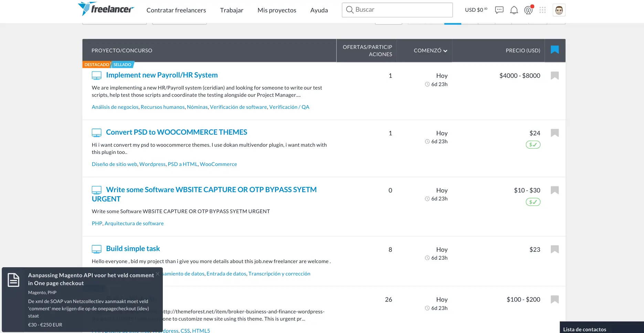Sort by the COMENZÓ column dropdown
The height and width of the screenshot is (333, 644).
tap(430, 51)
